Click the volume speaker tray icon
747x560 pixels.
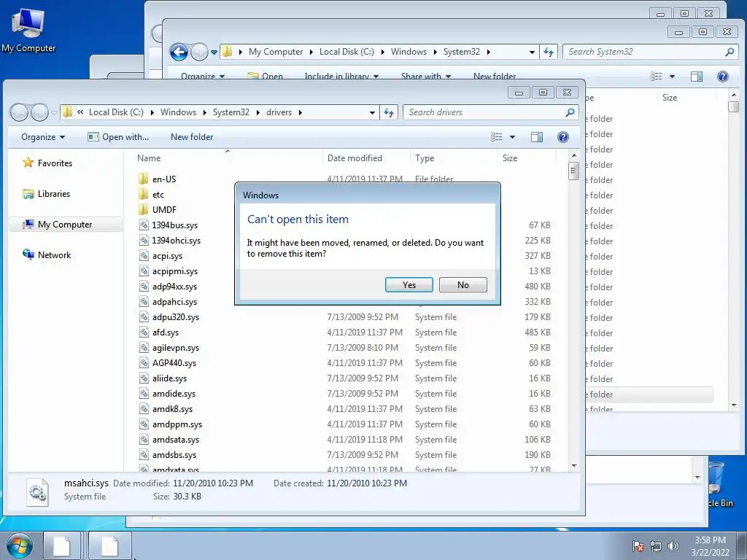673,546
